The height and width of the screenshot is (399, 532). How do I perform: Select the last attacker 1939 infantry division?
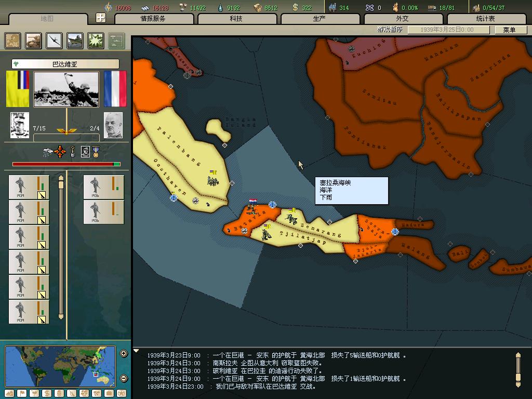tap(29, 312)
